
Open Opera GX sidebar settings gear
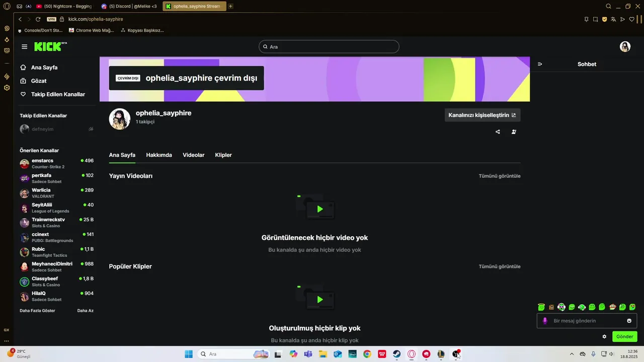(x=7, y=87)
